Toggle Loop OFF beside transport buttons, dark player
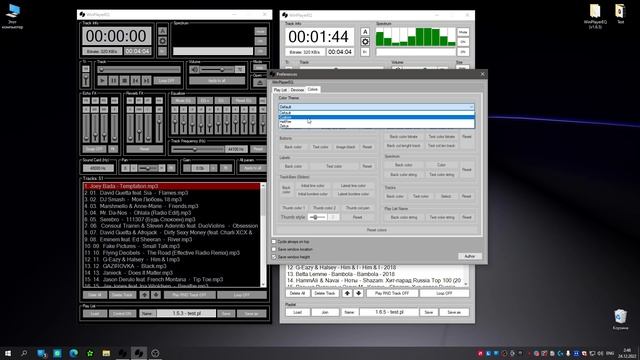The image size is (640, 360). point(167,81)
